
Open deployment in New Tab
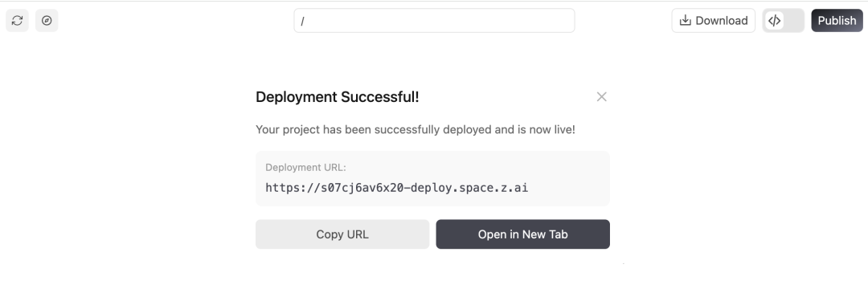pos(522,234)
